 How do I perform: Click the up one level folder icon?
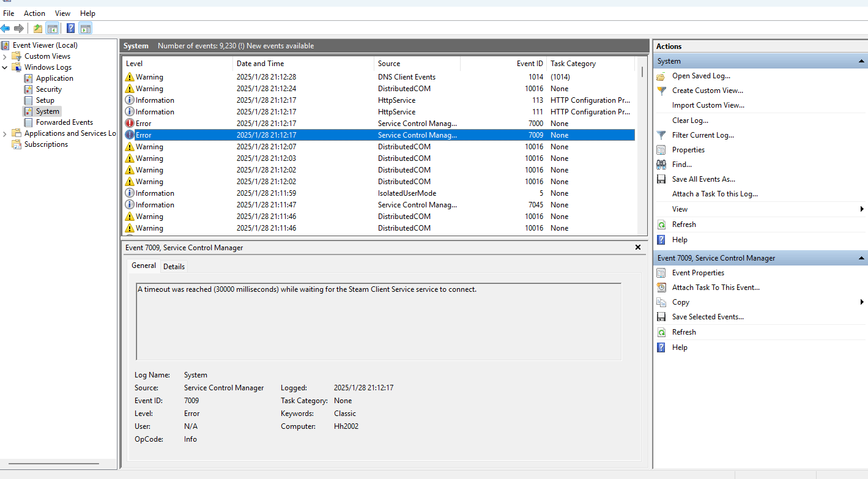coord(38,28)
